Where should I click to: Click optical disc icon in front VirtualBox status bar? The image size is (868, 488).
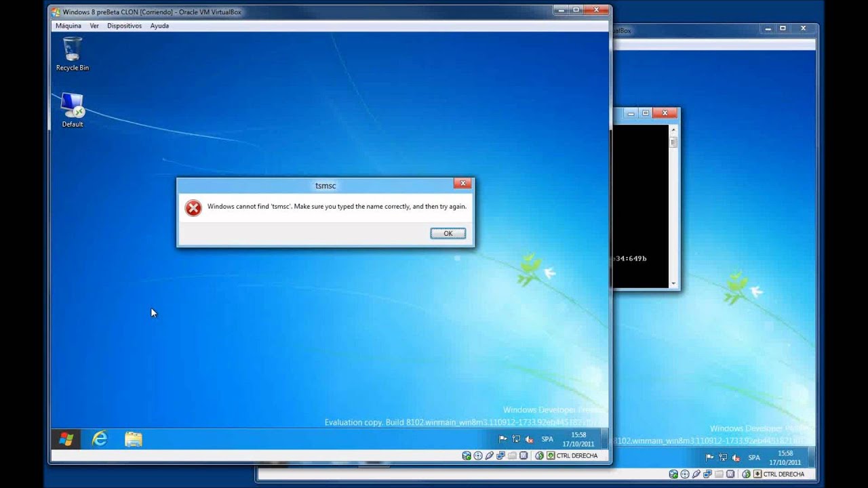(x=478, y=455)
